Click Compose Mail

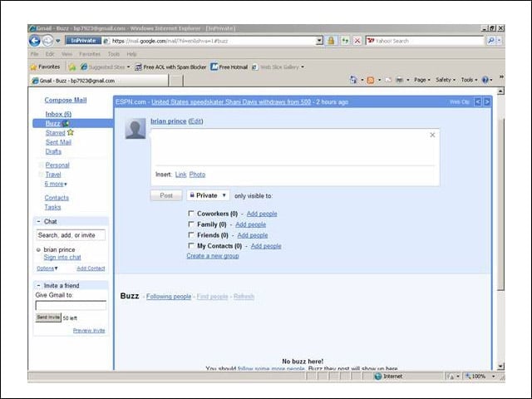[66, 100]
